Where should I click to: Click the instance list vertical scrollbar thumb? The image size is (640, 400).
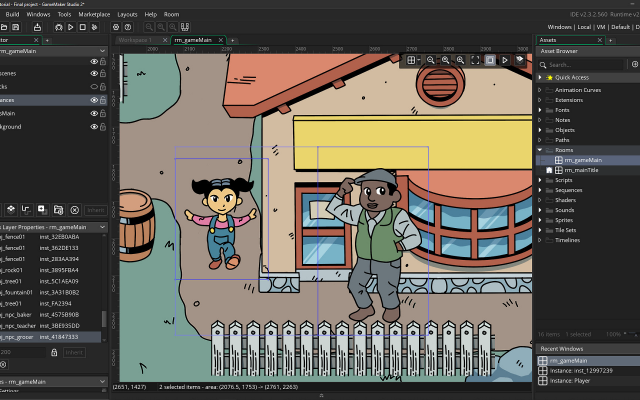[104, 319]
